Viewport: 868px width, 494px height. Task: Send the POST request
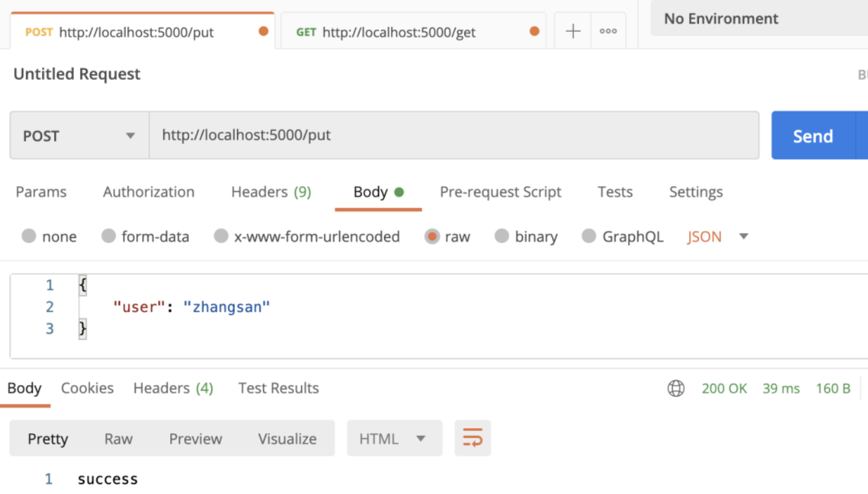[813, 135]
